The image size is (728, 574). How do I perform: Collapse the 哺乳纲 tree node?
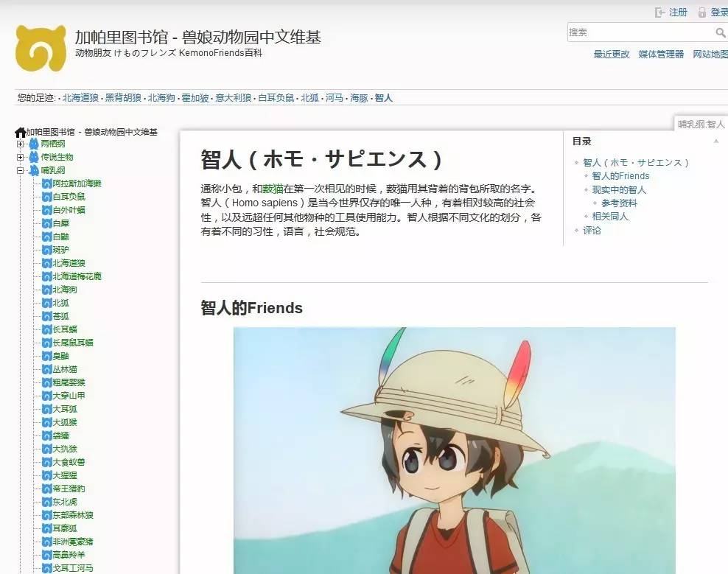pos(20,170)
